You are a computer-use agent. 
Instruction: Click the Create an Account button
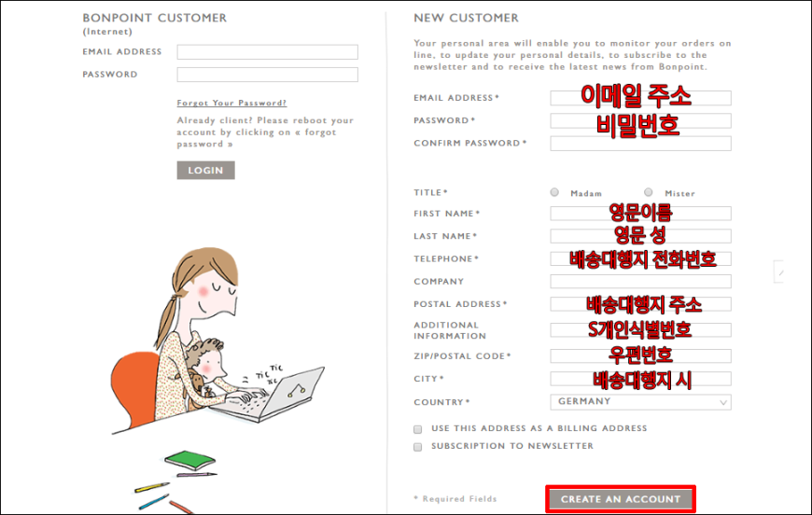621,499
